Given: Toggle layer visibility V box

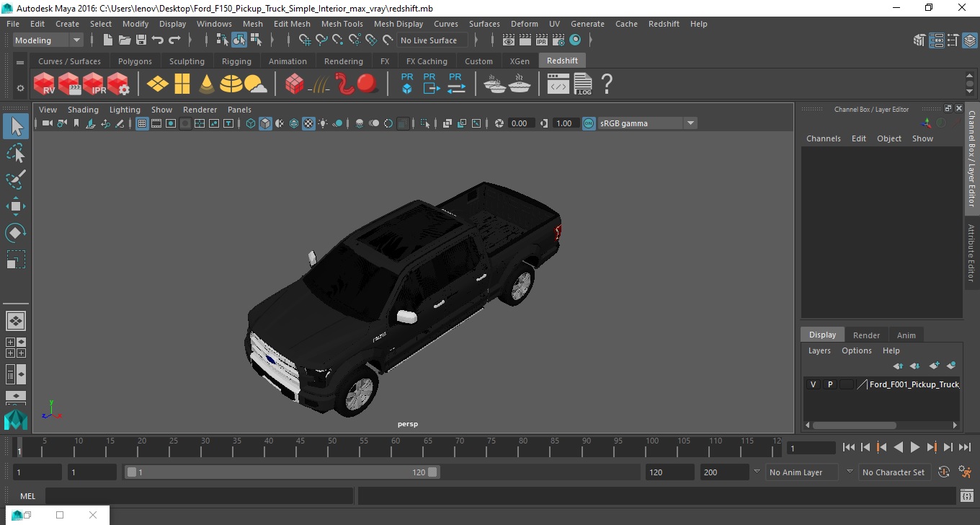Looking at the screenshot, I should click(814, 384).
